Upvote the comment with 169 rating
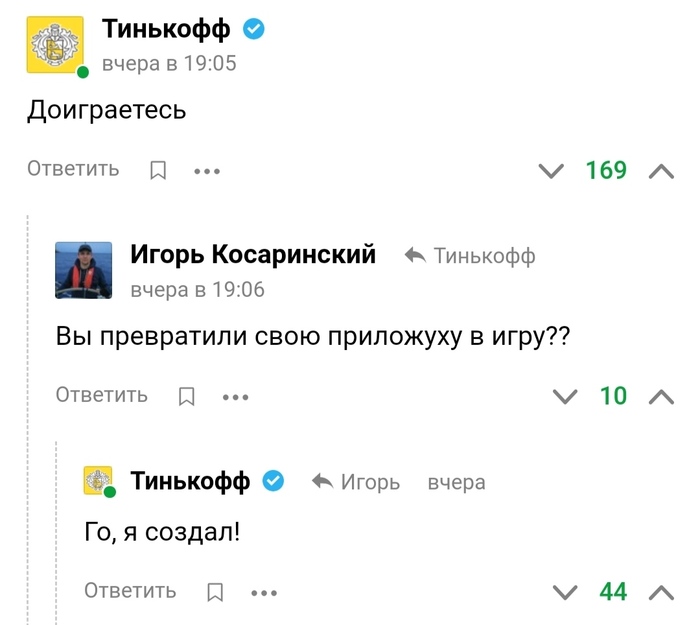 pyautogui.click(x=662, y=170)
